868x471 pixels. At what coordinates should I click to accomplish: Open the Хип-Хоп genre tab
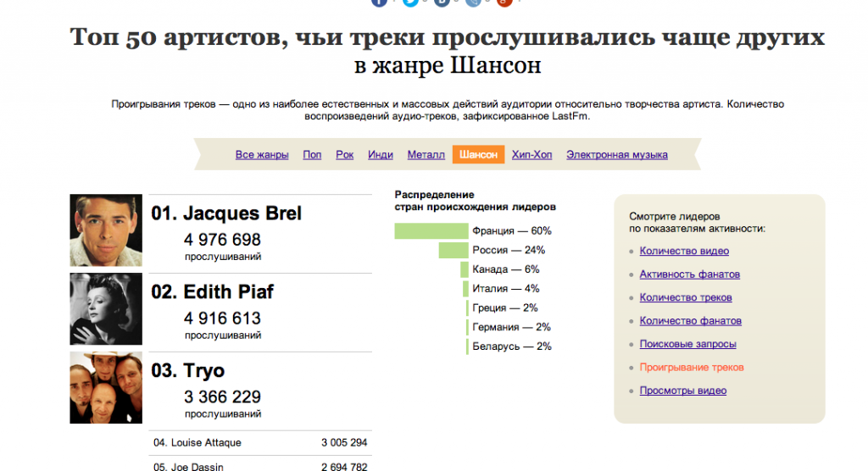pyautogui.click(x=531, y=155)
